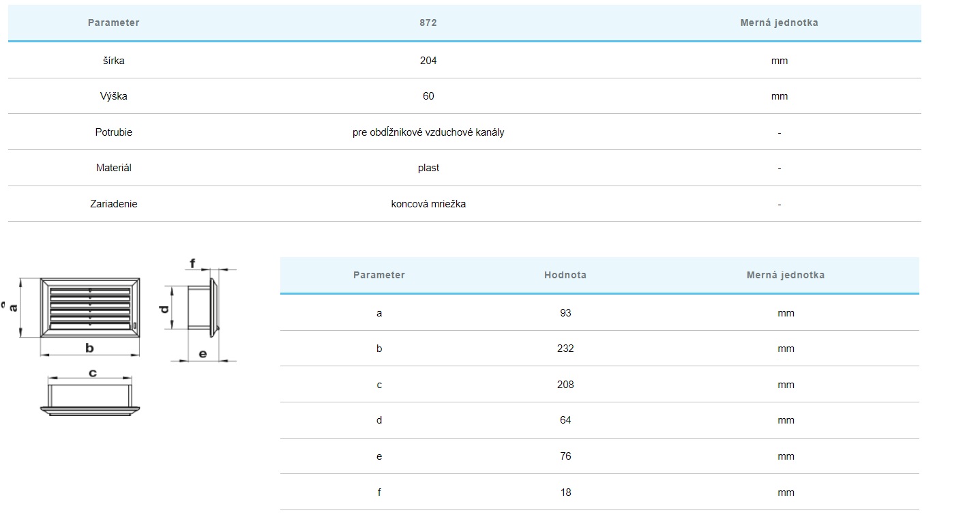Image resolution: width=980 pixels, height=517 pixels.
Task: Click the "Výška" row label
Action: tap(113, 96)
